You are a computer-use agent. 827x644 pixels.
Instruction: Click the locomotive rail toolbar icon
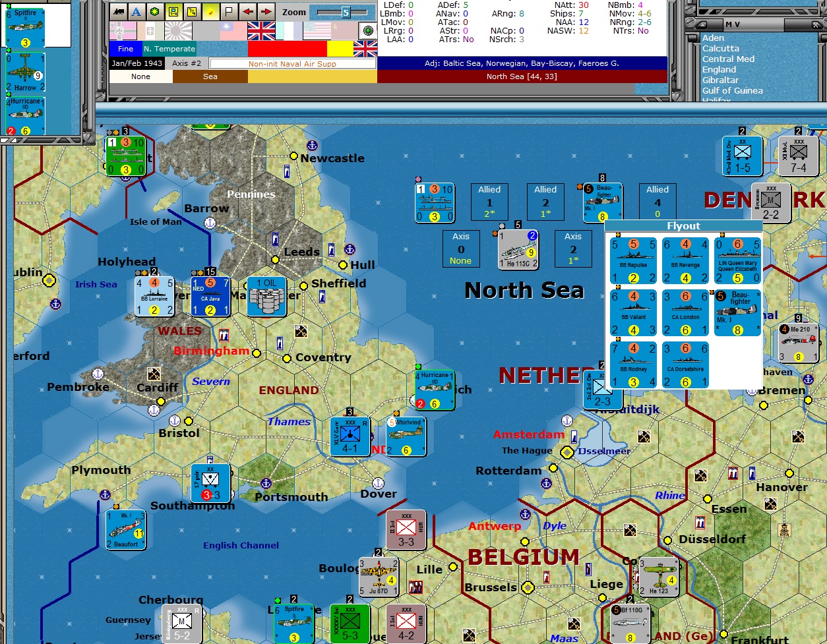pos(118,11)
